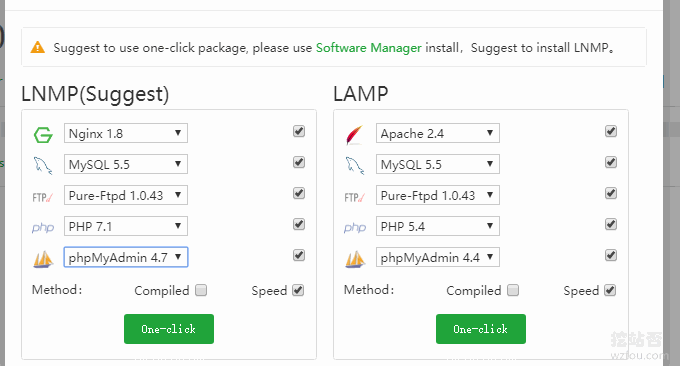Click the orange warning triangle icon
The image size is (680, 366).
coord(38,47)
